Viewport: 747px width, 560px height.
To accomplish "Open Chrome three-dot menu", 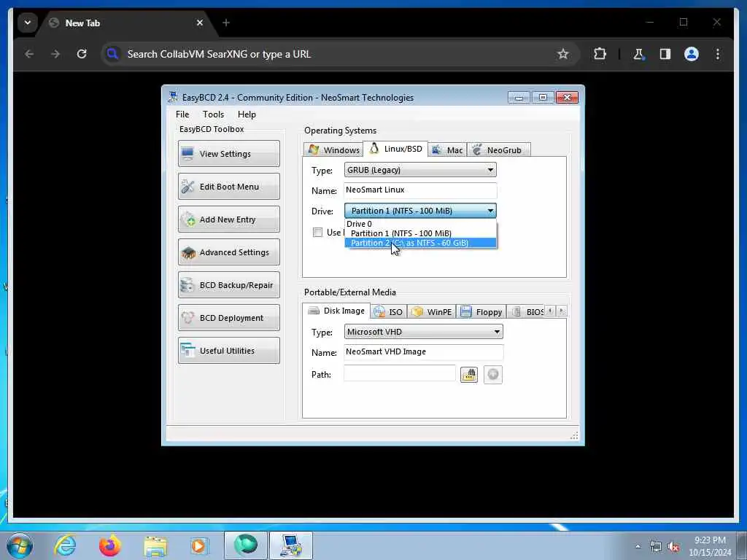I will (718, 54).
